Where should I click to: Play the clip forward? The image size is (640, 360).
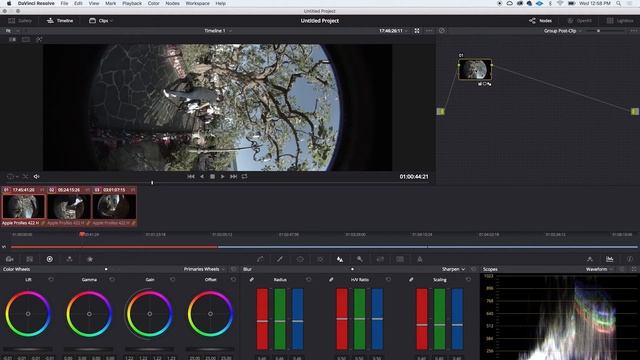[x=223, y=176]
